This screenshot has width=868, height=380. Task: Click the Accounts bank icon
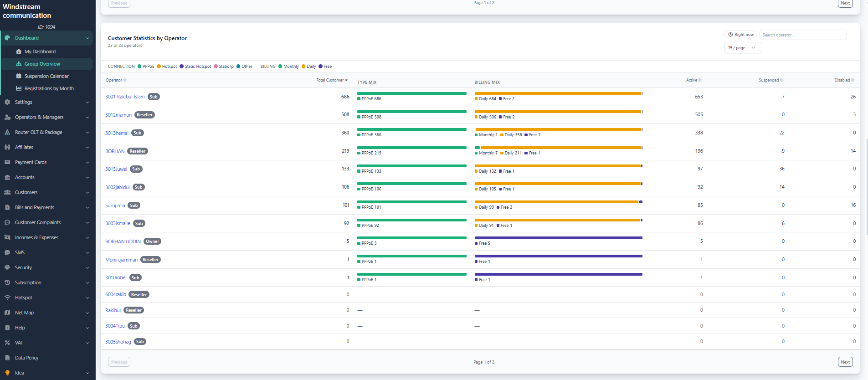click(x=7, y=177)
